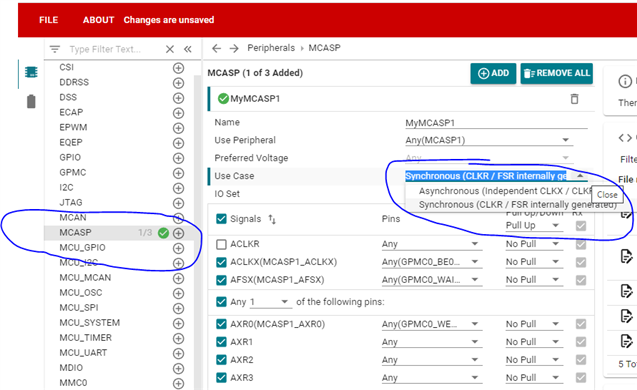Screen dimensions: 637x390
Task: Add a JTAG instance
Action: point(178,203)
